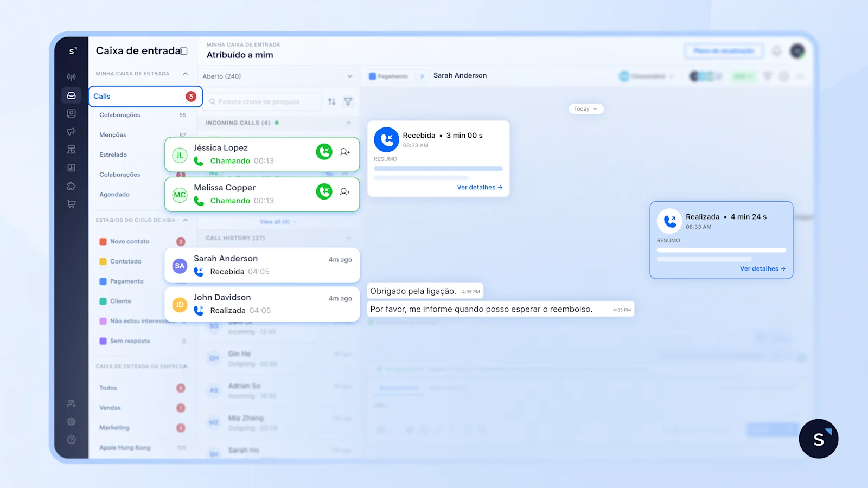Click Sarah Anderson name in conversation header
The height and width of the screenshot is (488, 868).
click(x=460, y=75)
